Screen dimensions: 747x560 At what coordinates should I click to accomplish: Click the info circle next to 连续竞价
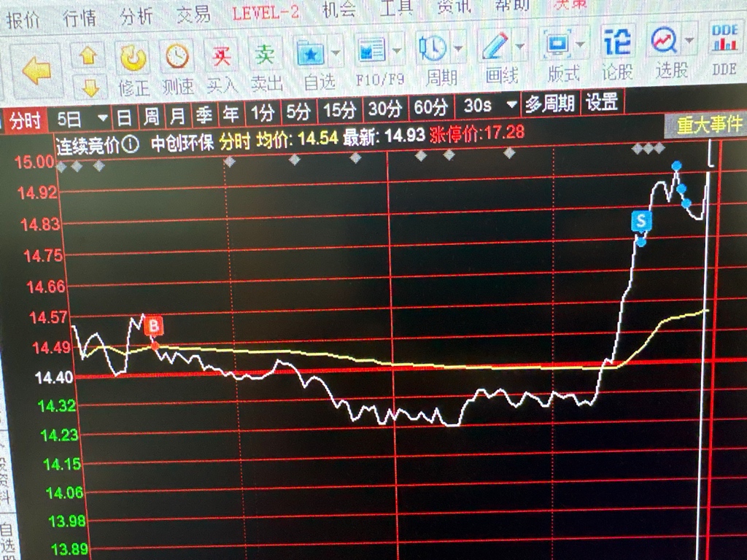130,144
